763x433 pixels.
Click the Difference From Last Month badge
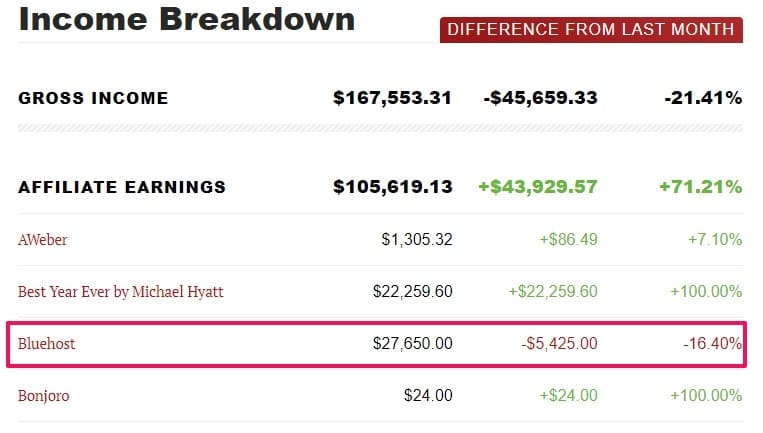click(x=591, y=30)
